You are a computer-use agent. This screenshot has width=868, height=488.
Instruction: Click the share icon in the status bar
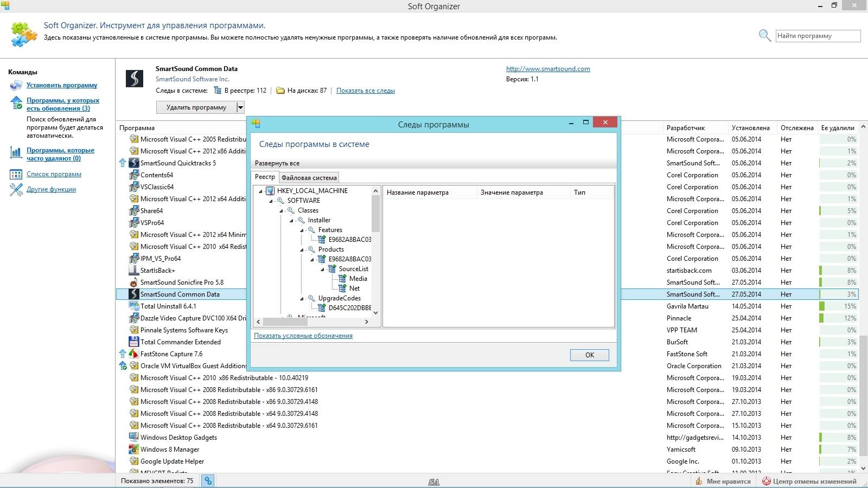[208, 481]
